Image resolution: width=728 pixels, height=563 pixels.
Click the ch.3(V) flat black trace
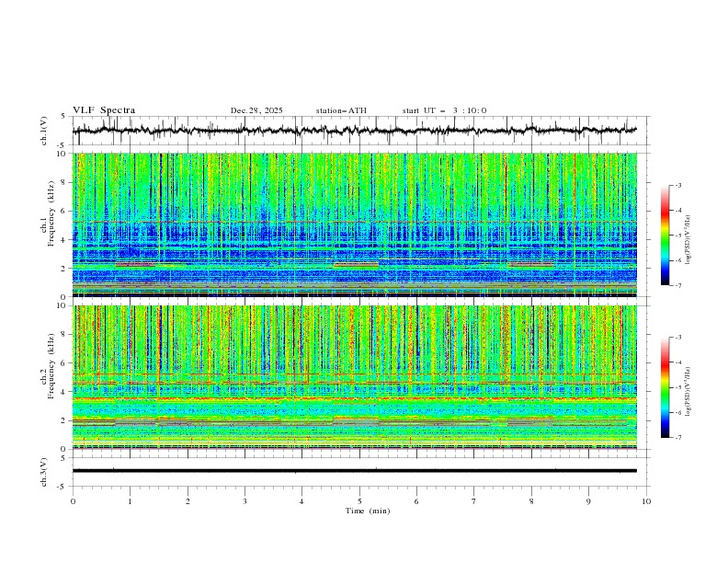[358, 471]
